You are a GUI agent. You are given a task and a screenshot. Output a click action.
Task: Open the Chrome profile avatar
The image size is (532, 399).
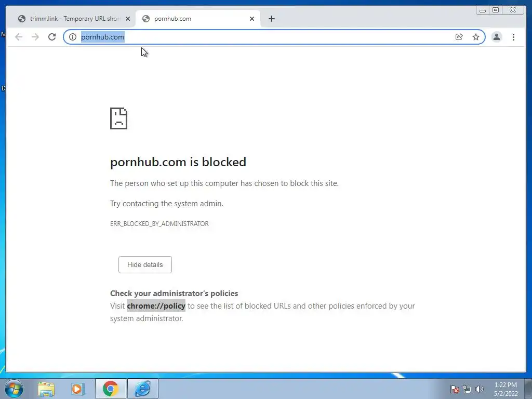(496, 37)
